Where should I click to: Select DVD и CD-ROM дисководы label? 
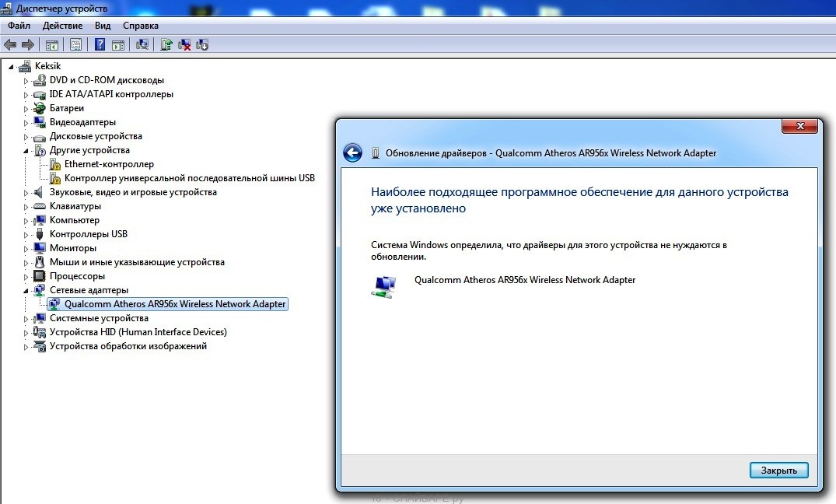[107, 80]
